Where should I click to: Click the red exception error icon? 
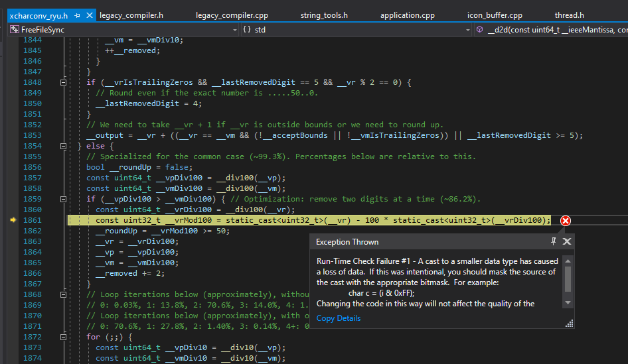[x=565, y=220]
